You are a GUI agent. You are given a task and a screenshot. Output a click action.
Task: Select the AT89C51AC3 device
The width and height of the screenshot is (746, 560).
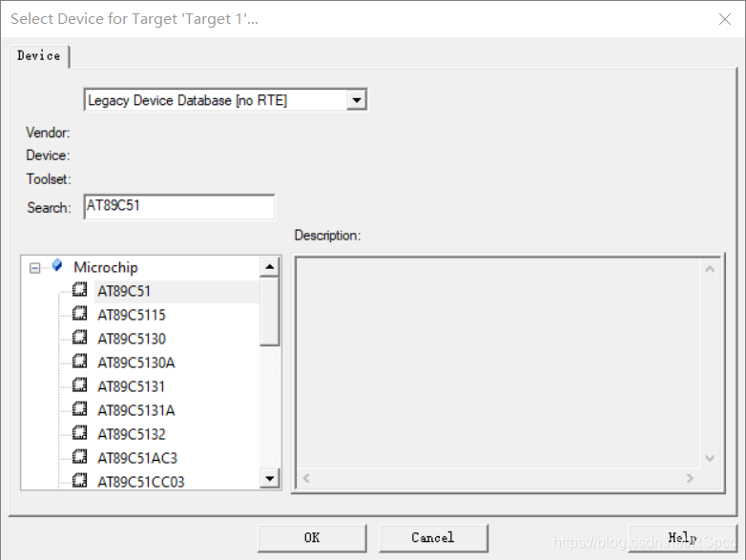pyautogui.click(x=137, y=458)
